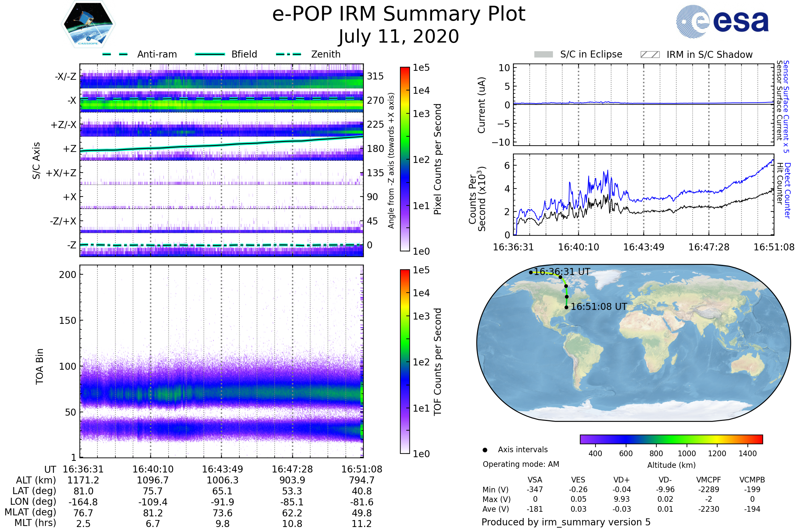Screen dimensions: 798x532
Task: Click the Pixel Counts per Second colorbar
Action: point(405,159)
